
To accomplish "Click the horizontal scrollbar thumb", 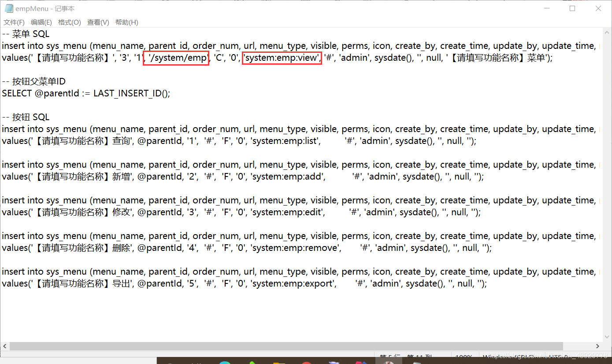I will [286, 346].
